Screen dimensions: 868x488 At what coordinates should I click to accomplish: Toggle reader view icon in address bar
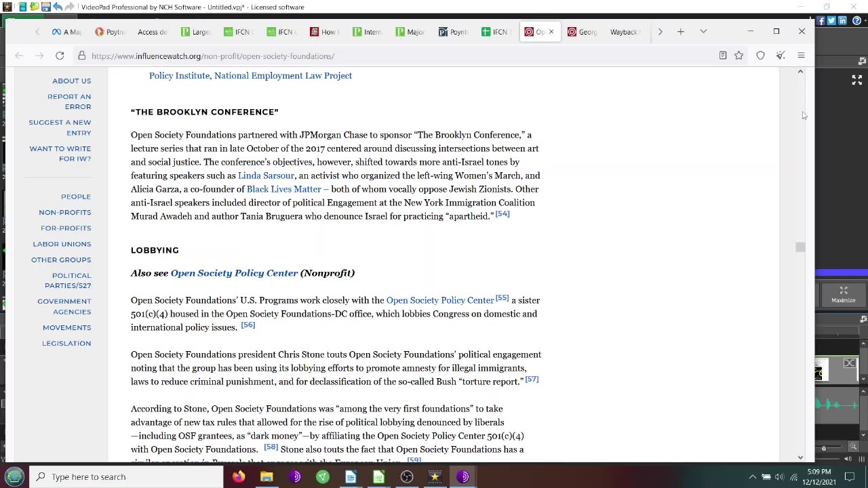[723, 56]
